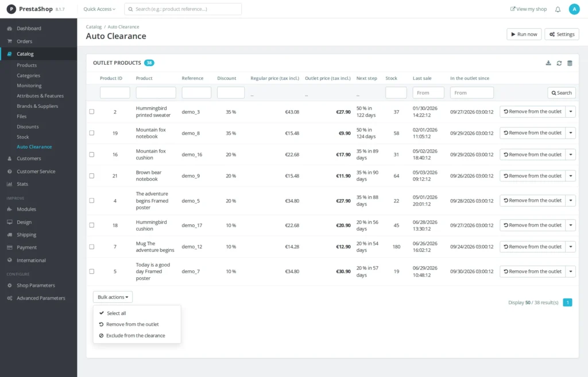
Task: Focus the top product search box
Action: (x=183, y=9)
